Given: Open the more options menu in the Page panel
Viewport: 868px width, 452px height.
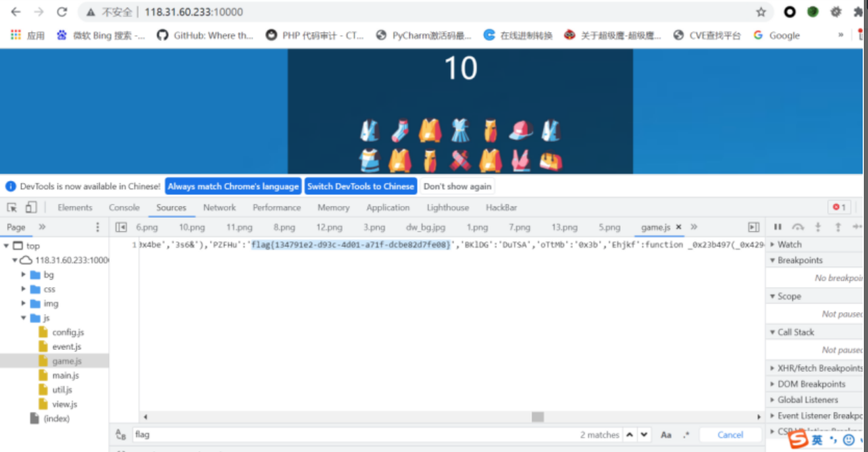Looking at the screenshot, I should coord(98,227).
